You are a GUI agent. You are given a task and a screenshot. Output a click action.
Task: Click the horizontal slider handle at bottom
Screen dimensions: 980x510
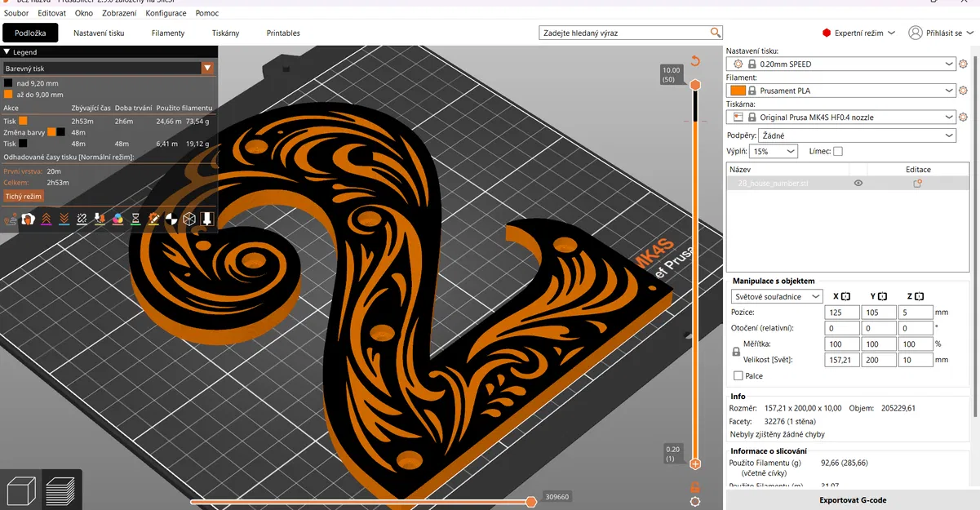(x=531, y=501)
